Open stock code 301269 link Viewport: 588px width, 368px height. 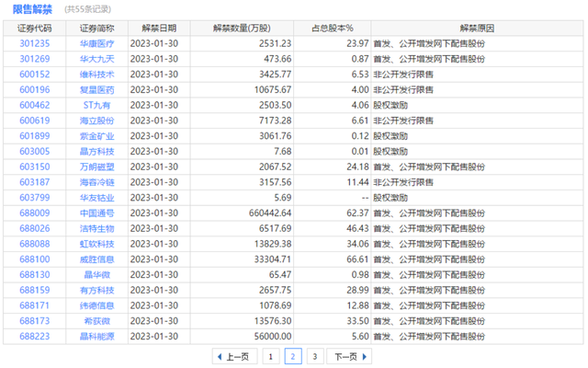(x=35, y=59)
